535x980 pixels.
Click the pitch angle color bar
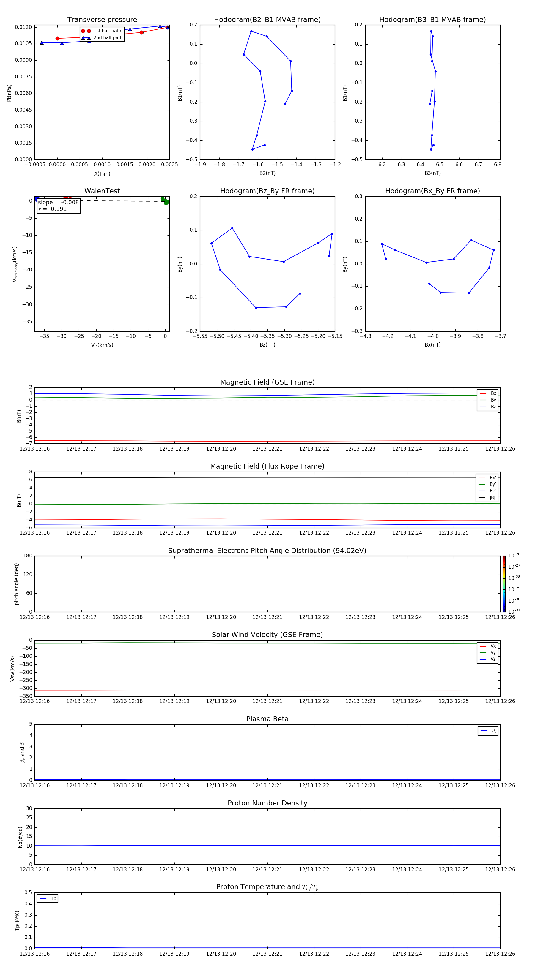click(504, 584)
